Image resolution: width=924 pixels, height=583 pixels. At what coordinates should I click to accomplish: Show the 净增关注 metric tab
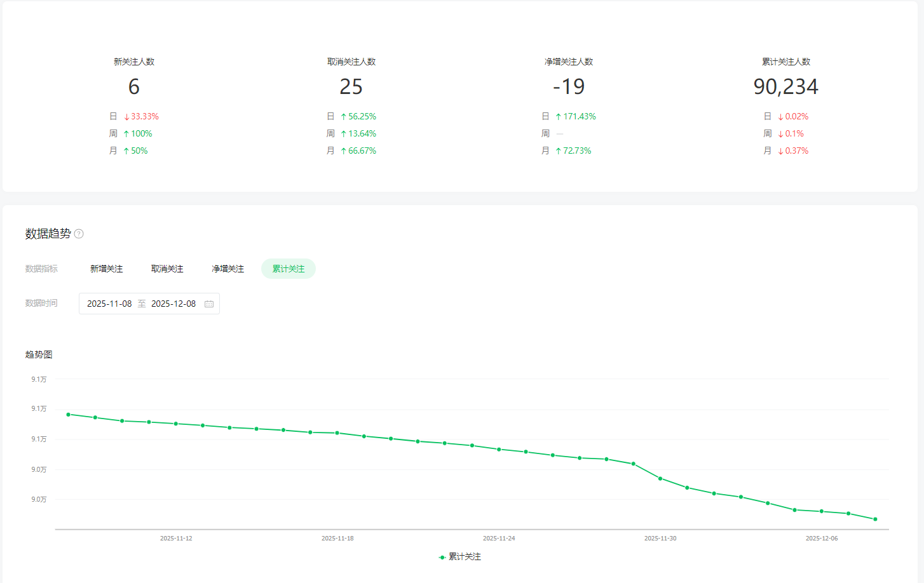click(x=228, y=269)
